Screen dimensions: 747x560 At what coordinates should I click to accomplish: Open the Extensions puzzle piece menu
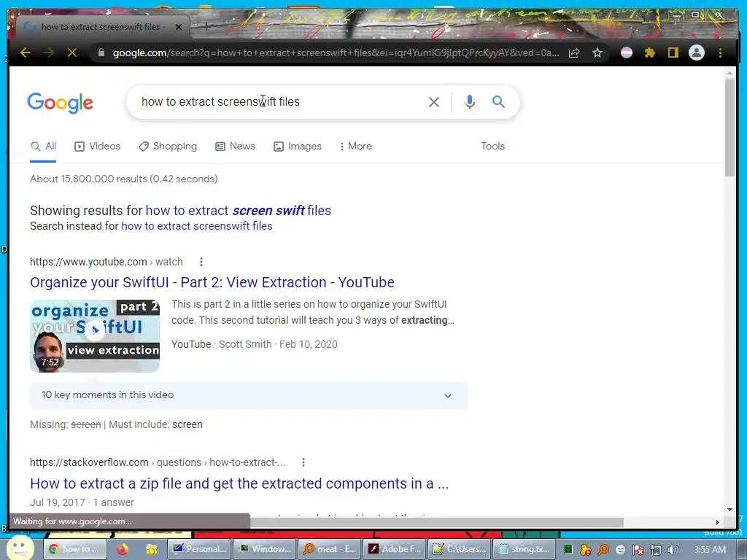click(x=650, y=52)
